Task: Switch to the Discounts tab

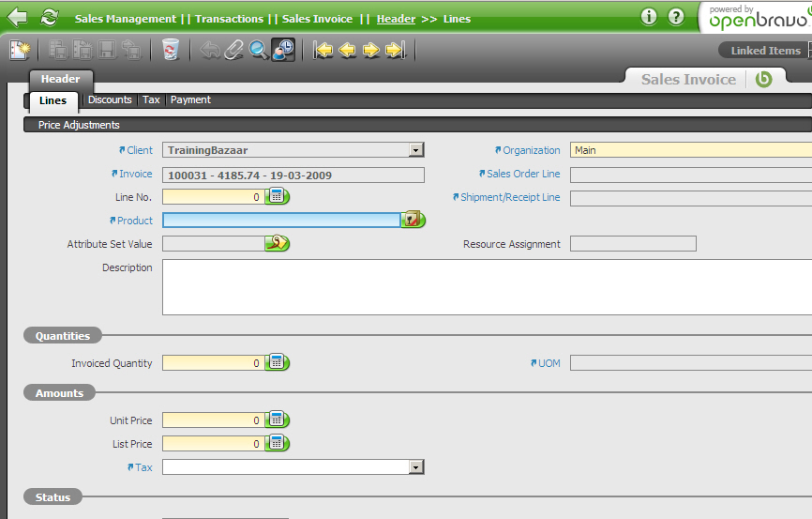Action: coord(110,99)
